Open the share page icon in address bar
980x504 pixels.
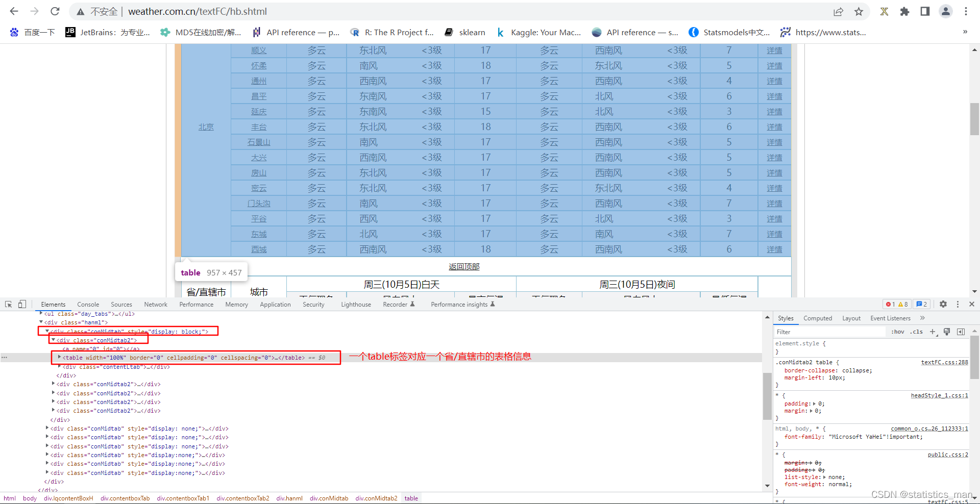click(838, 11)
